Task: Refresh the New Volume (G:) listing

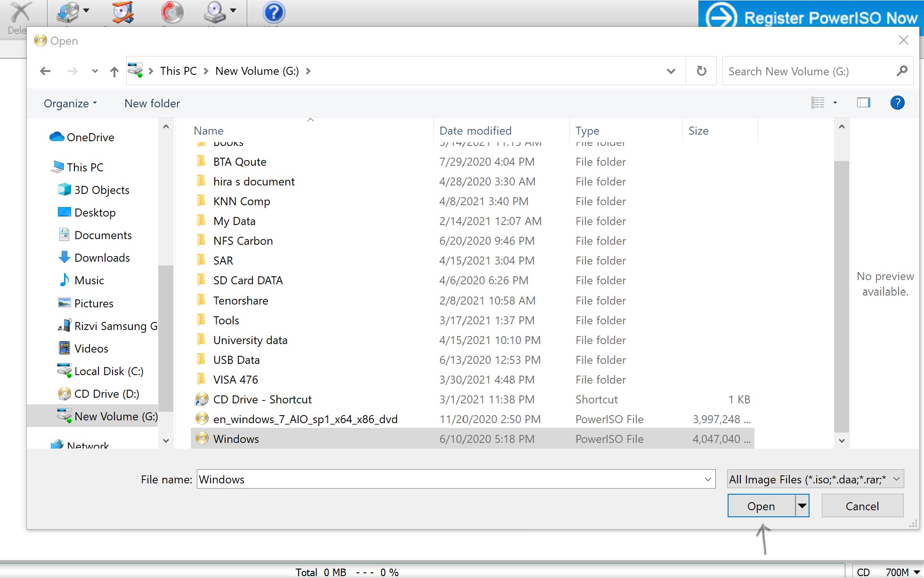Action: tap(701, 71)
